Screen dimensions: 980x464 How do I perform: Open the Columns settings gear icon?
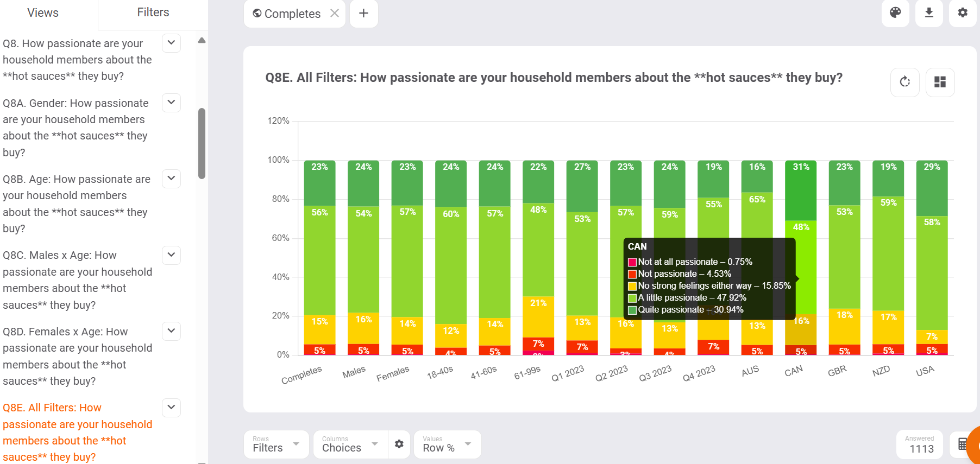tap(399, 444)
